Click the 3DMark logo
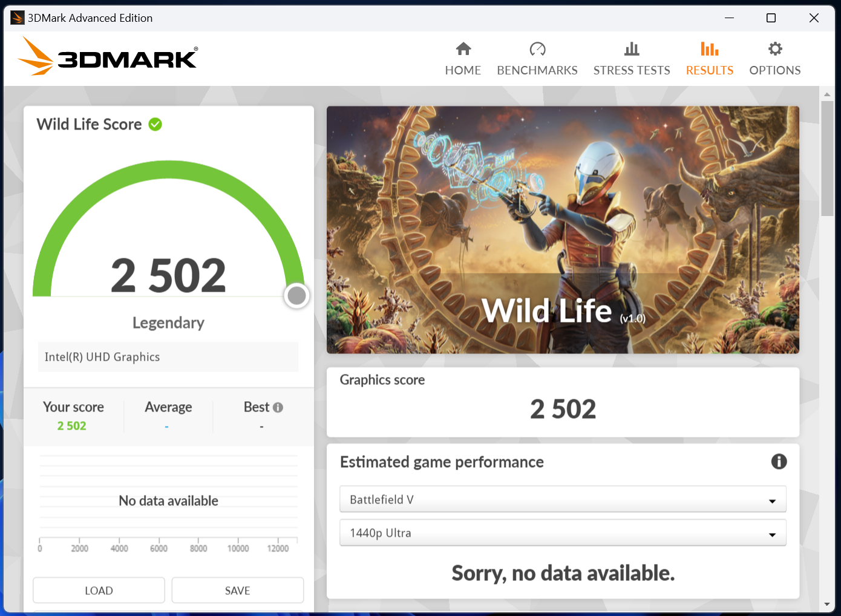841x616 pixels. (x=108, y=56)
